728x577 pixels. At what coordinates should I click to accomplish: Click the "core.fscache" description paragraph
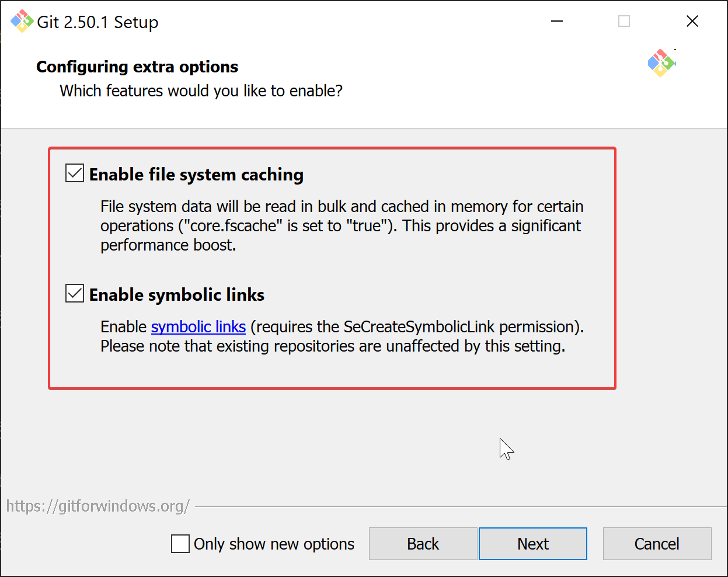(341, 226)
